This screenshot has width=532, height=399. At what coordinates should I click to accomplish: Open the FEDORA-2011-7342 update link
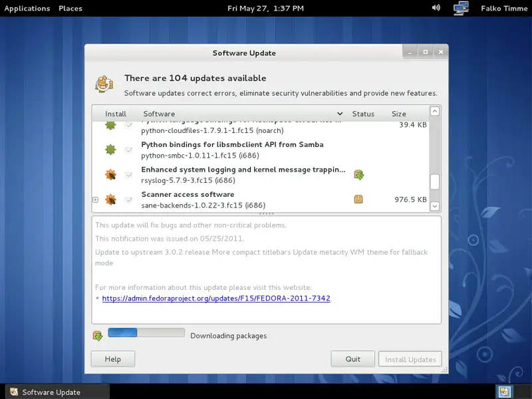tap(216, 298)
